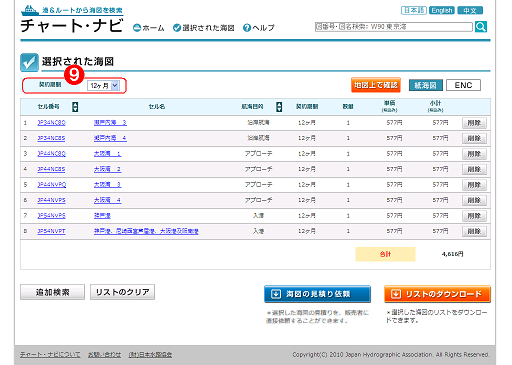This screenshot has width=512, height=365.
Task: Click the 合計 label cell
Action: tap(385, 254)
